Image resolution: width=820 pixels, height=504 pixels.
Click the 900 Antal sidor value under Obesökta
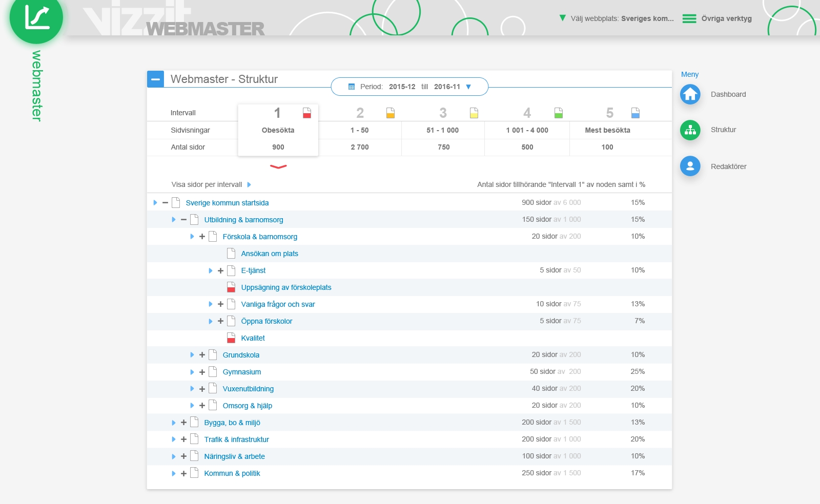tap(278, 147)
